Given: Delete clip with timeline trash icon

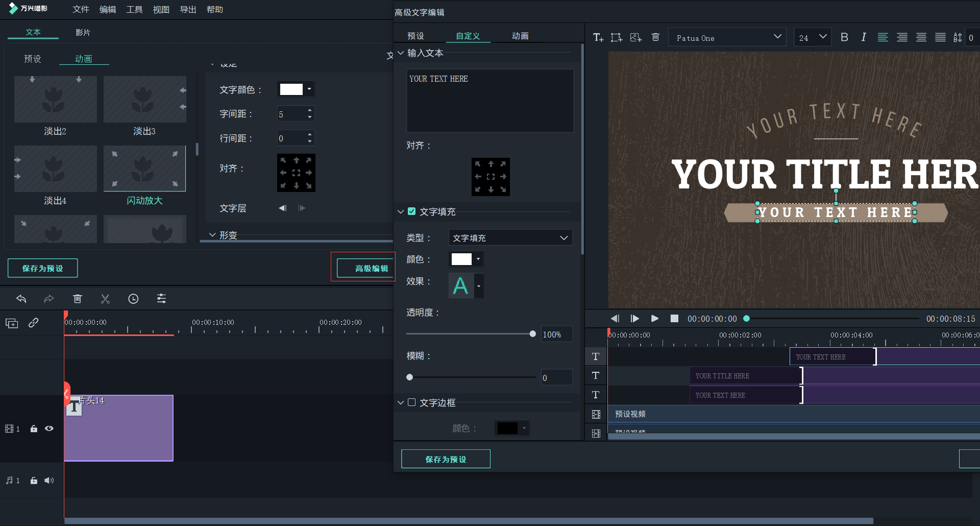Looking at the screenshot, I should point(77,299).
